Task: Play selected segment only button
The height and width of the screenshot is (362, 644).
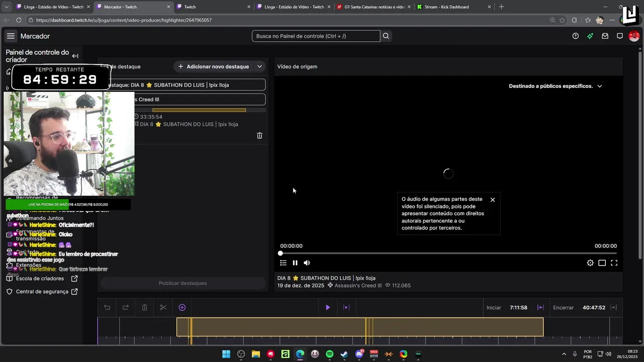Action: click(x=346, y=307)
